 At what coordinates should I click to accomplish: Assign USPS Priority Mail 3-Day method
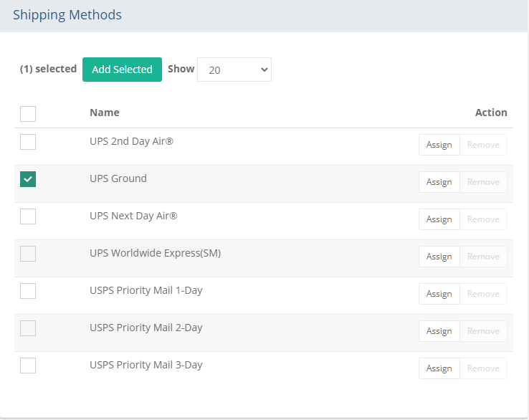click(x=439, y=368)
